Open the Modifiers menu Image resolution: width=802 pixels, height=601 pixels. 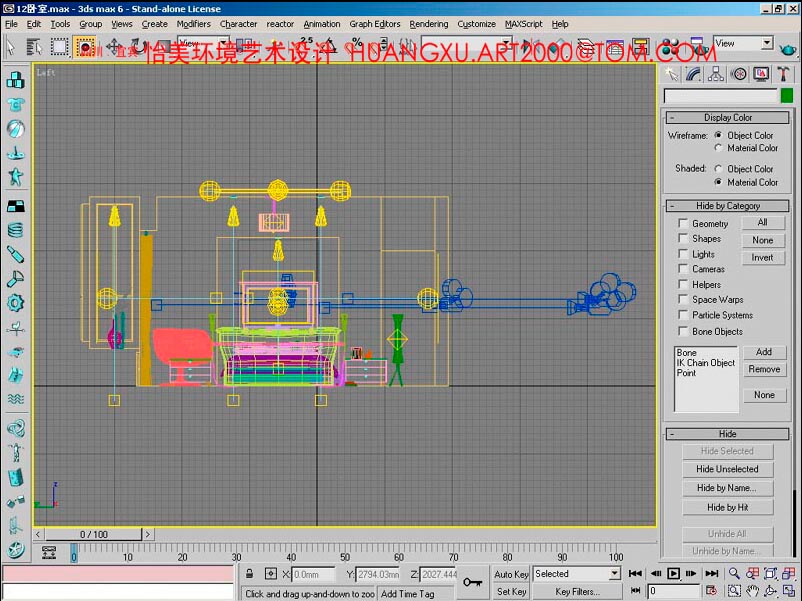click(193, 24)
